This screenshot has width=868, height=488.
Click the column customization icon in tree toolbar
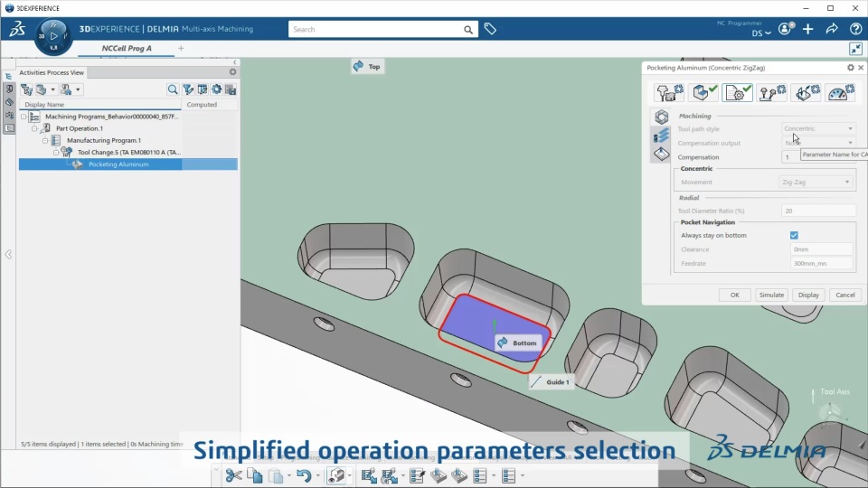point(203,89)
